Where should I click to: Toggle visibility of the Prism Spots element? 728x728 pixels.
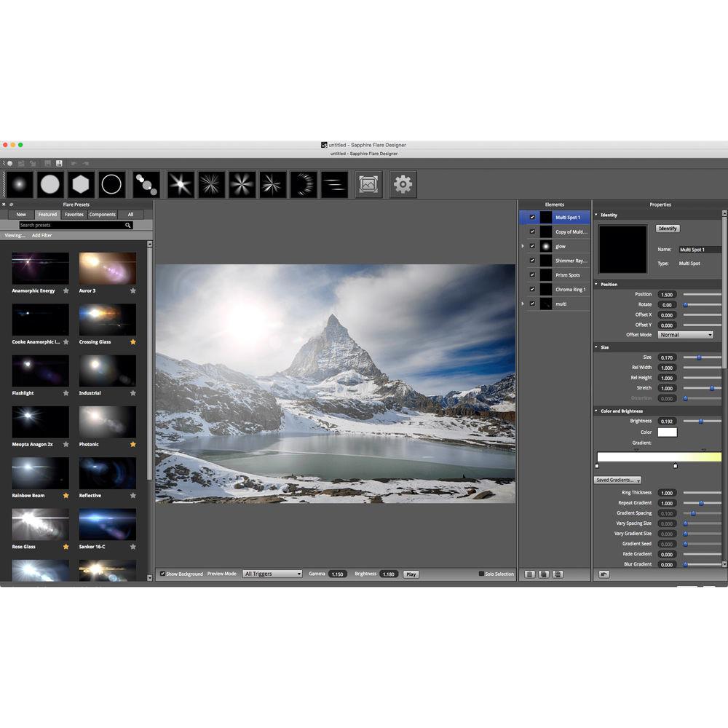[x=534, y=274]
